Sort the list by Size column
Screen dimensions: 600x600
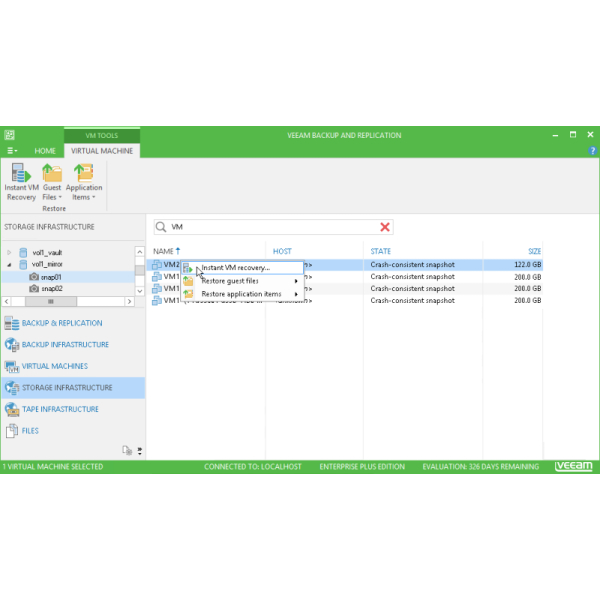(x=534, y=251)
